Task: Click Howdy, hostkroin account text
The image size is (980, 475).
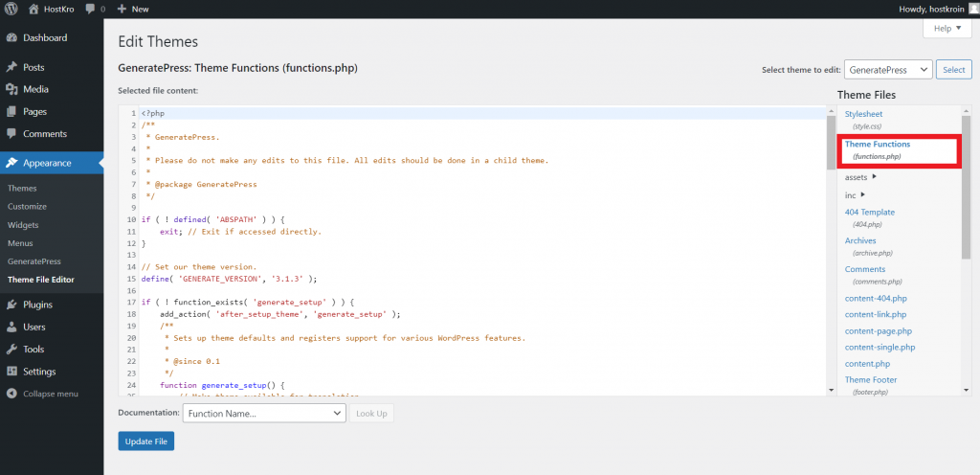Action: click(x=932, y=10)
